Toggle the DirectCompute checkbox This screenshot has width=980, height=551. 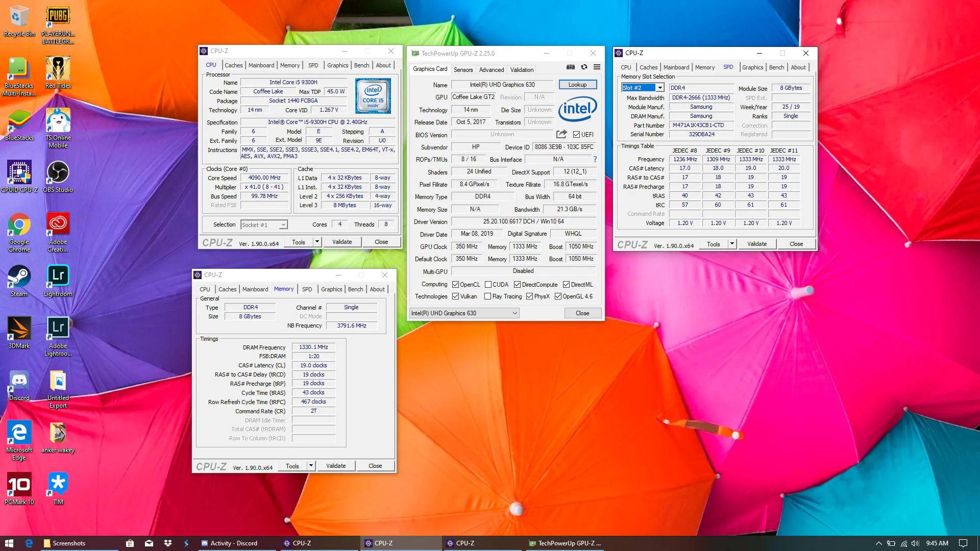point(517,285)
